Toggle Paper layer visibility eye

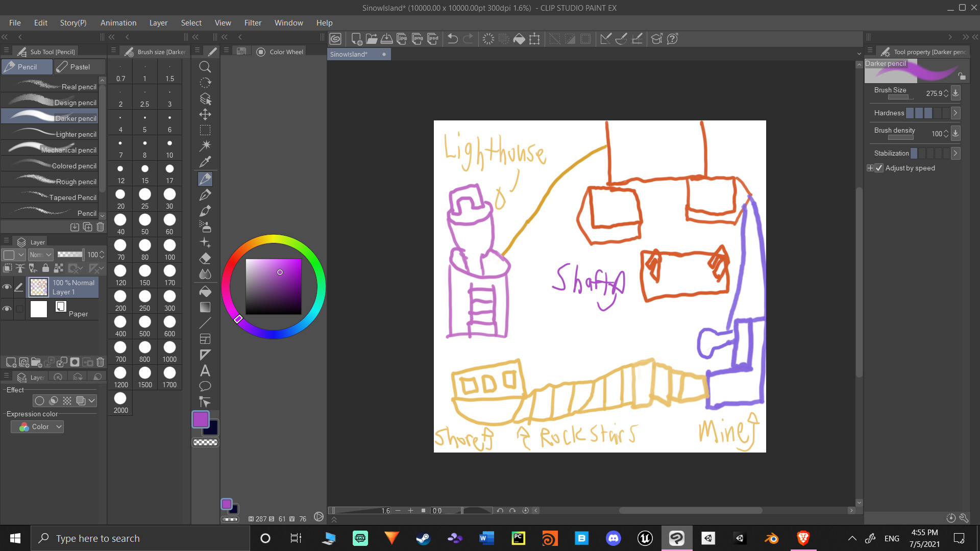tap(7, 309)
